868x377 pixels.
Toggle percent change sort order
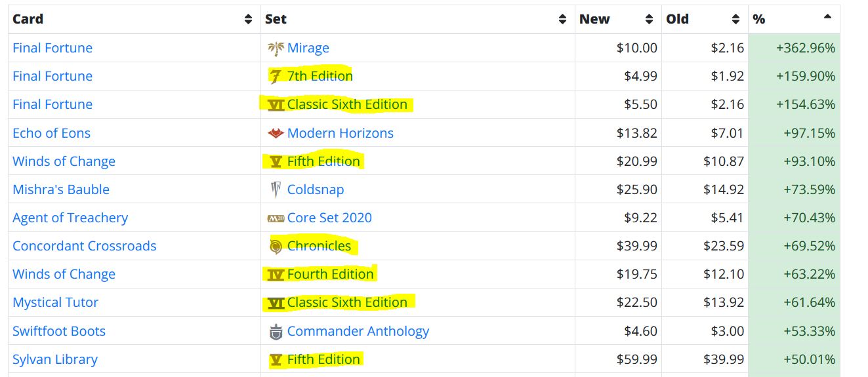click(827, 18)
